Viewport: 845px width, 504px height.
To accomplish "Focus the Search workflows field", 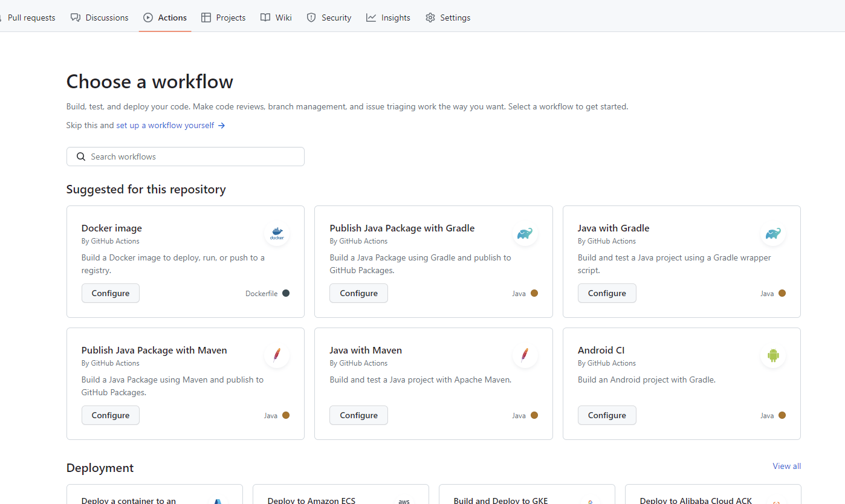I will click(x=186, y=157).
